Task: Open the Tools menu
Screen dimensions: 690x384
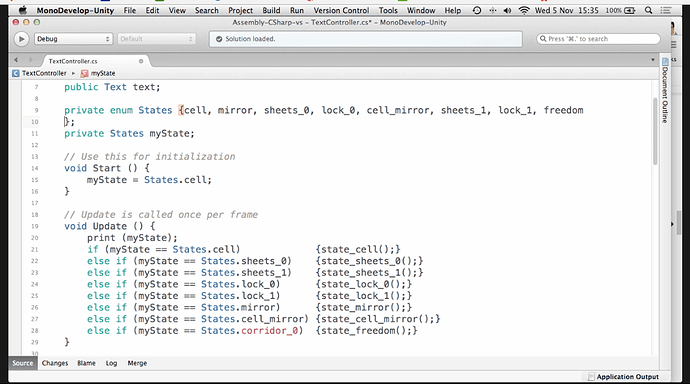Action: [x=388, y=10]
